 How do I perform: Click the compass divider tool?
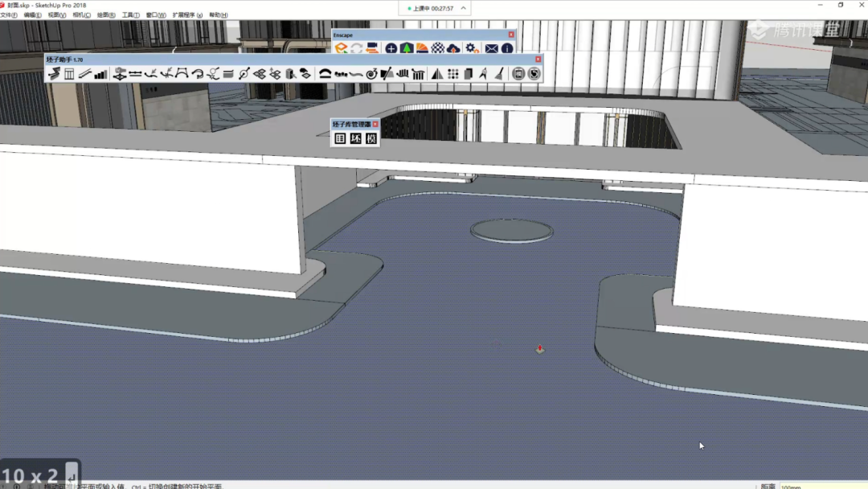[484, 74]
